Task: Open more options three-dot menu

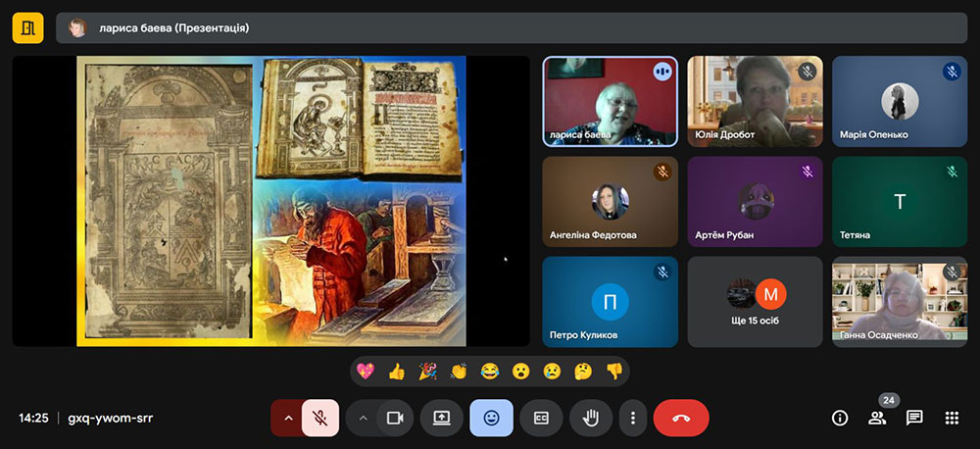Action: (633, 418)
